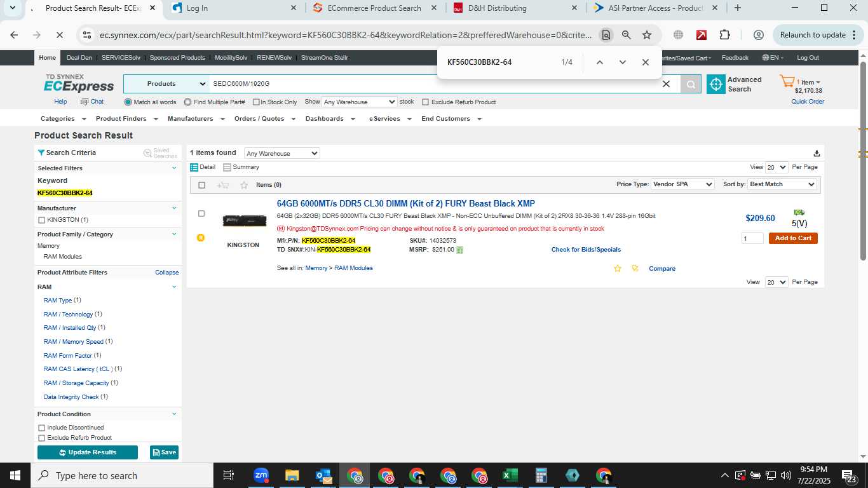
Task: Tick the Kingston product row checkbox
Action: click(201, 213)
